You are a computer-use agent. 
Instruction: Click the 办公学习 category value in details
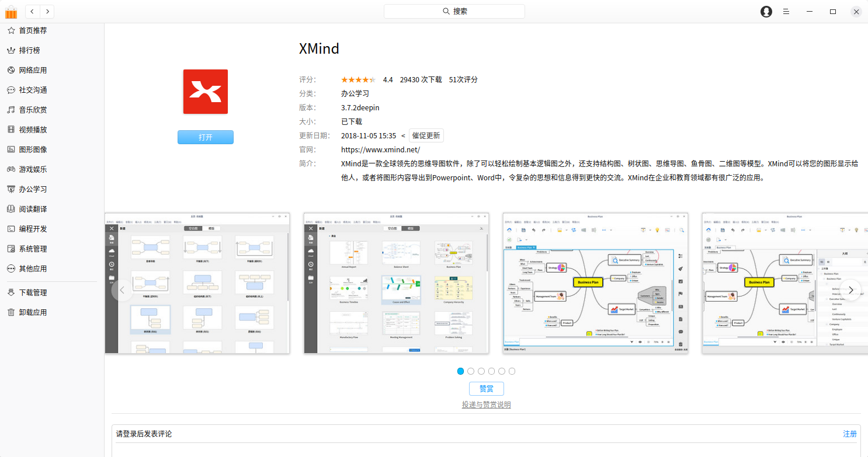[x=355, y=93]
